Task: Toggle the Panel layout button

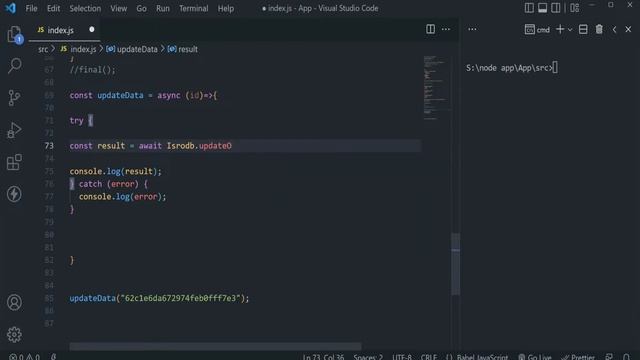Action: (542, 8)
